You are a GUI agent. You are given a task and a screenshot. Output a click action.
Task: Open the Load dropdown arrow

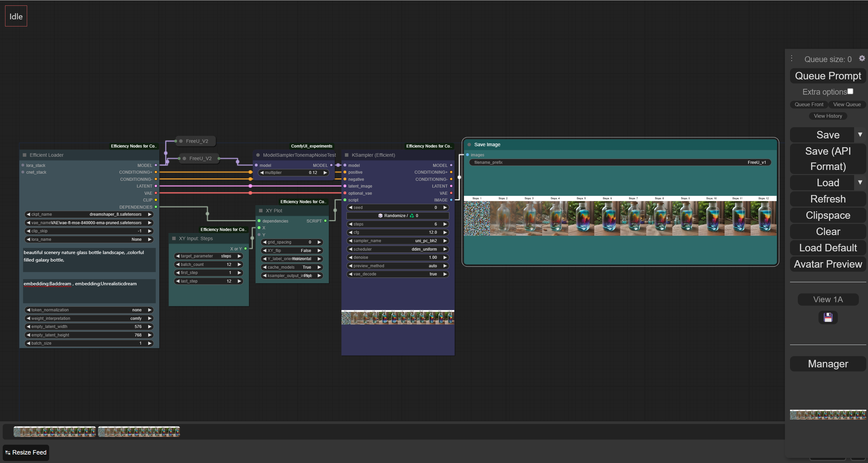pos(860,182)
